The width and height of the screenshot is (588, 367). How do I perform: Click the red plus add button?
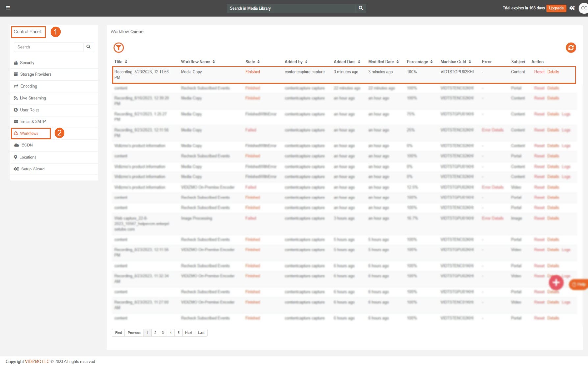pyautogui.click(x=556, y=282)
